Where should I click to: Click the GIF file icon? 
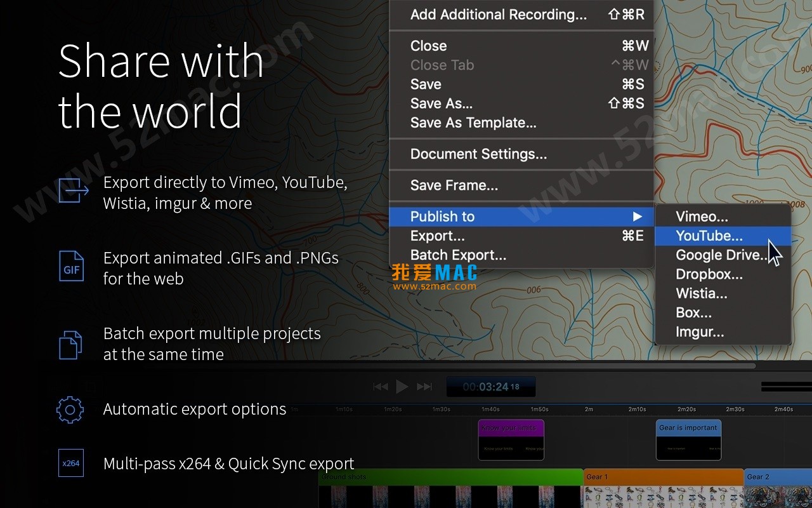(x=71, y=266)
